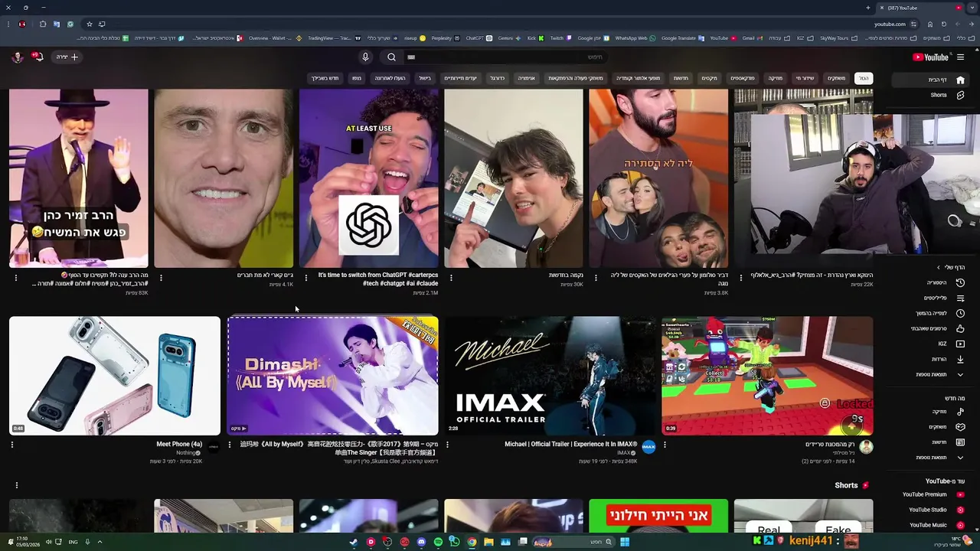Open options for Michael IMAX trailer
The height and width of the screenshot is (551, 980).
click(447, 445)
